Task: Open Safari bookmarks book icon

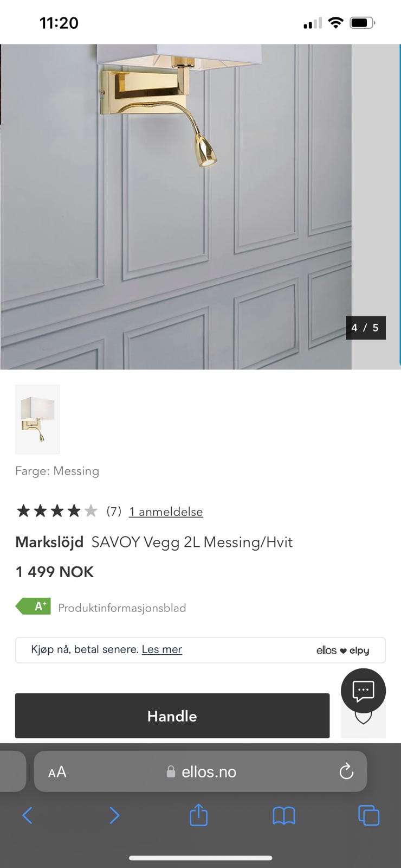Action: click(x=284, y=815)
